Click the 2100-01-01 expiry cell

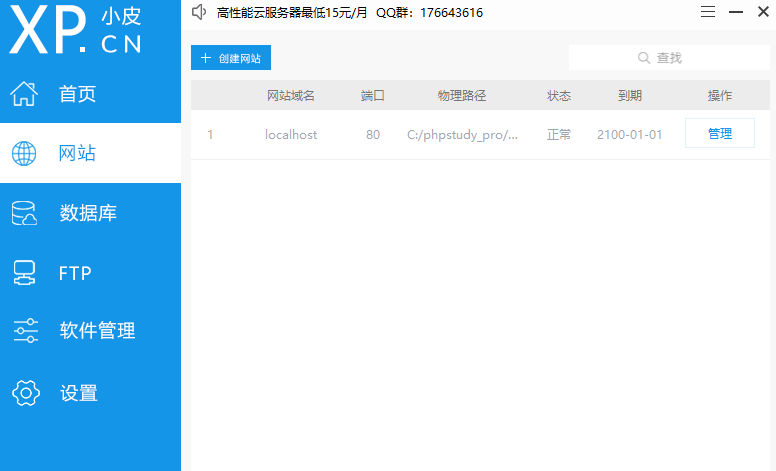click(630, 135)
